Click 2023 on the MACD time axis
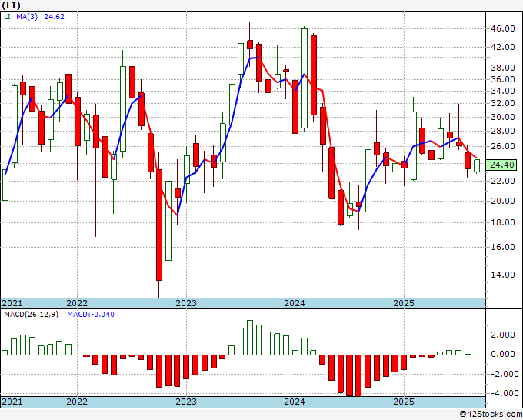The width and height of the screenshot is (523, 420). [x=186, y=402]
